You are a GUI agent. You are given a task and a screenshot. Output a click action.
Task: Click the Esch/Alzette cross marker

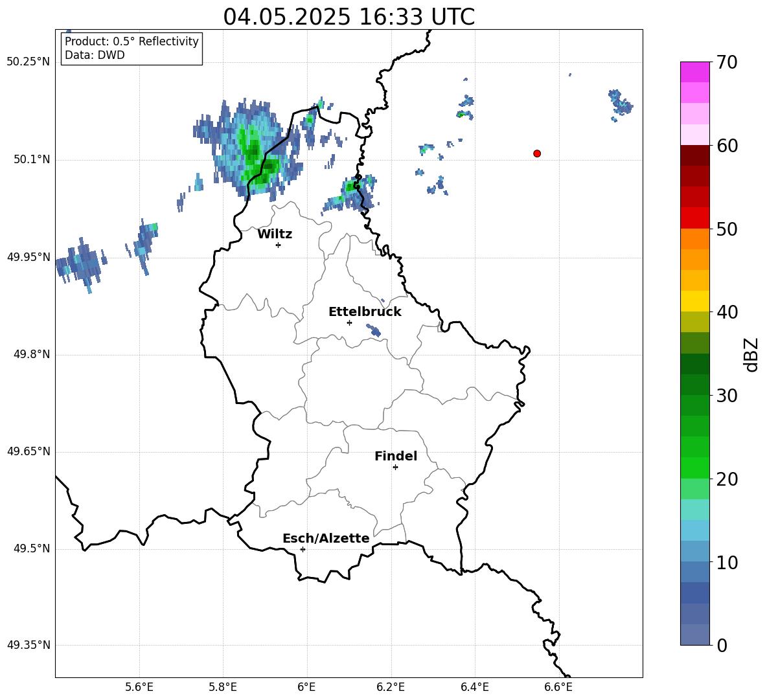303,549
